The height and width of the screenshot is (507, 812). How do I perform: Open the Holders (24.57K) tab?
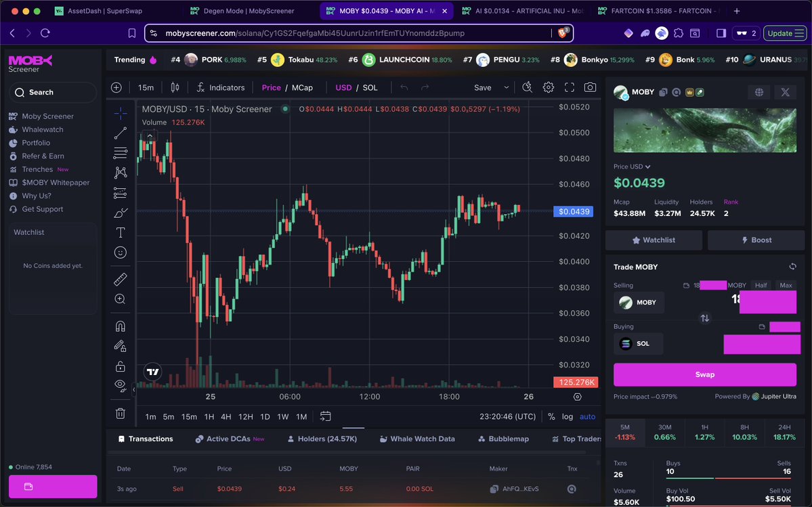point(322,439)
